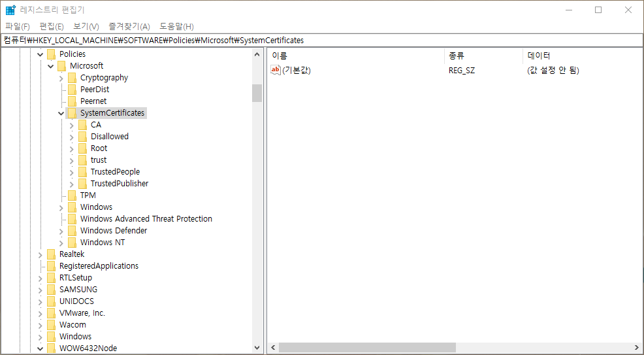Click the values pane horizontal scrollbar thumb
Image resolution: width=644 pixels, height=355 pixels.
[x=367, y=348]
